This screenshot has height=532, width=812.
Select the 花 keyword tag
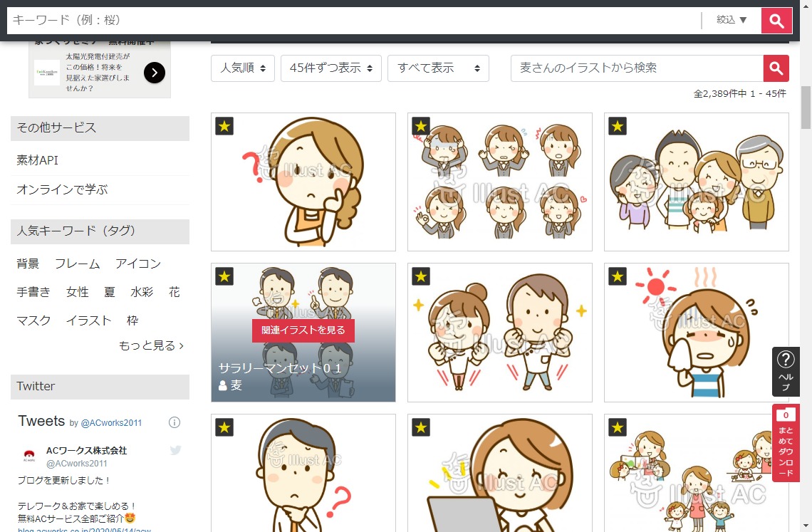pyautogui.click(x=175, y=292)
